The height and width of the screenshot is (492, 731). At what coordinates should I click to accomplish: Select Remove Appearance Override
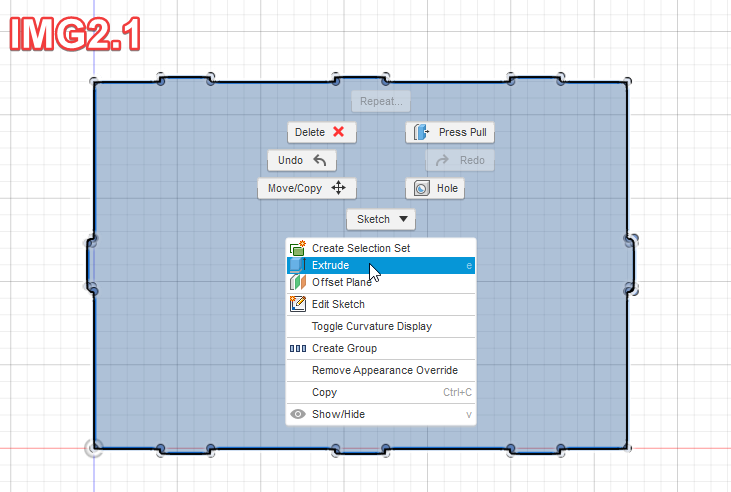pyautogui.click(x=381, y=370)
